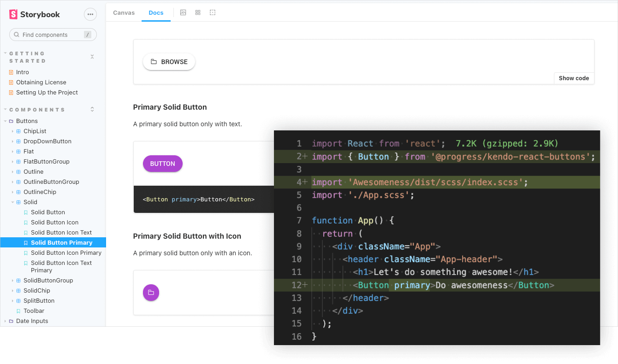Click the Toolbar story bookmark icon
This screenshot has width=618, height=364.
point(18,311)
